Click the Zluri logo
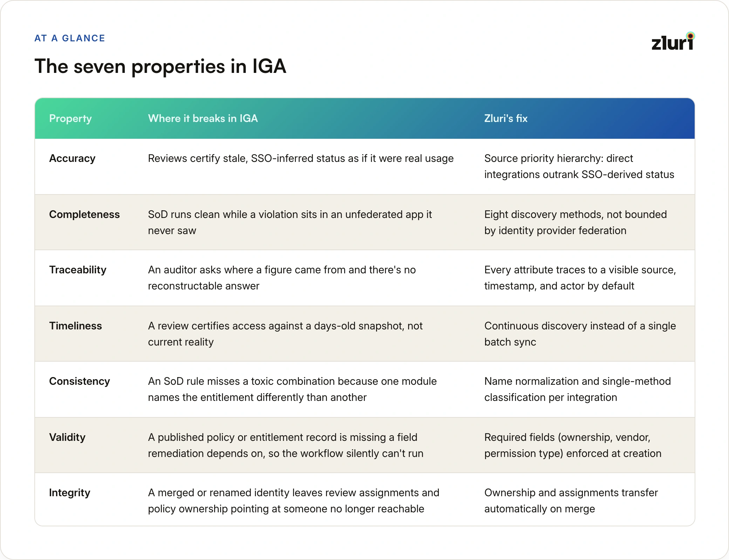Viewport: 729px width, 560px height. point(673,41)
